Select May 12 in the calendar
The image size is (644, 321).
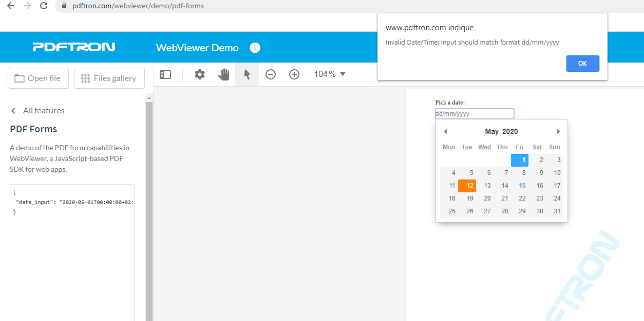pyautogui.click(x=467, y=186)
